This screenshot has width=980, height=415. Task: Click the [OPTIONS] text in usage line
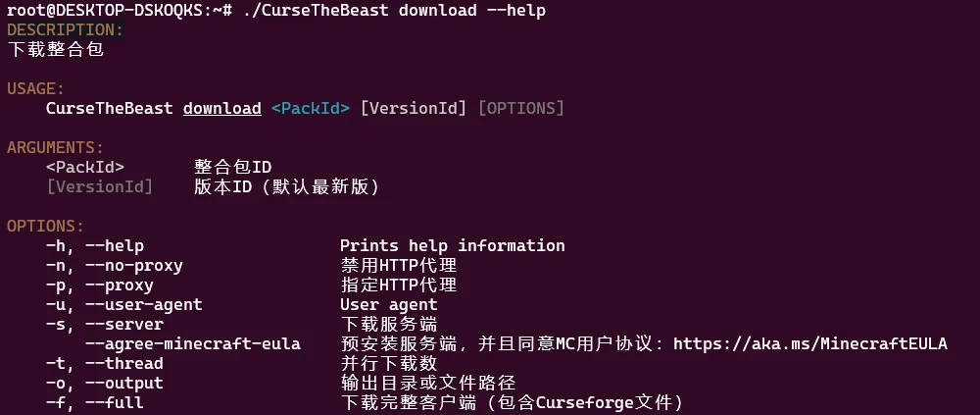pos(520,108)
